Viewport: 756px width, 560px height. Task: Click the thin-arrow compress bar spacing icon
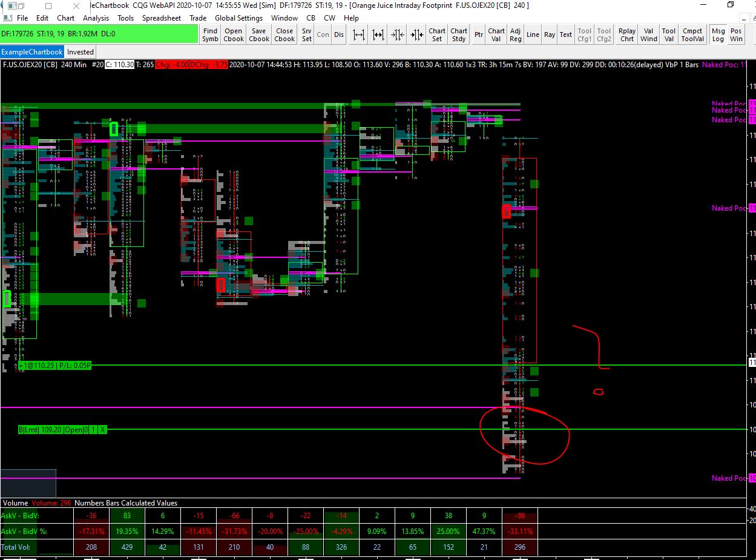tap(398, 35)
